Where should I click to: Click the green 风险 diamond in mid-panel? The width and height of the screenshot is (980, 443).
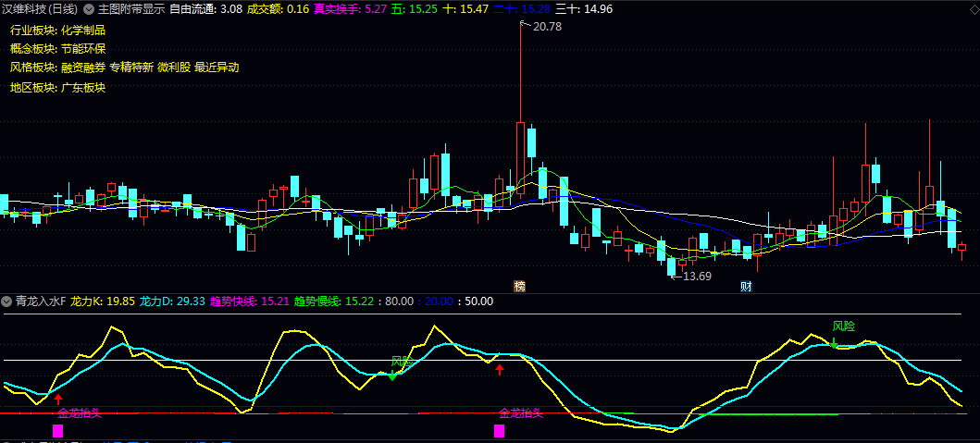393,376
